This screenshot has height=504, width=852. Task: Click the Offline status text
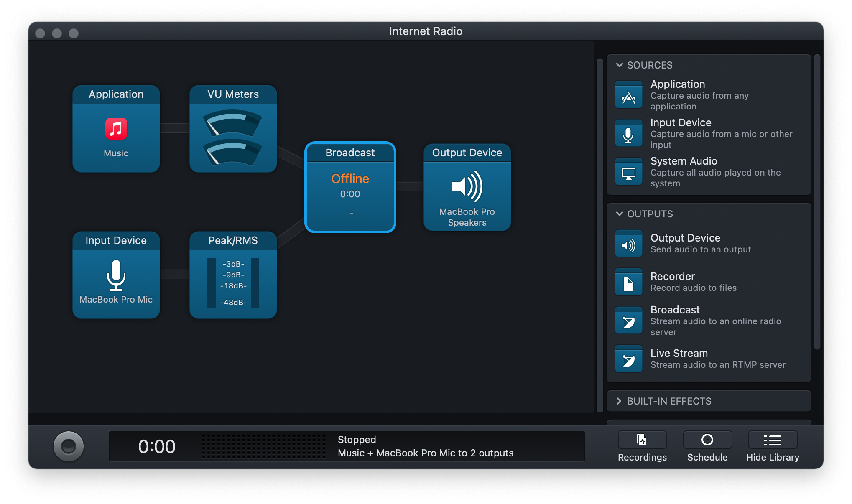[350, 178]
